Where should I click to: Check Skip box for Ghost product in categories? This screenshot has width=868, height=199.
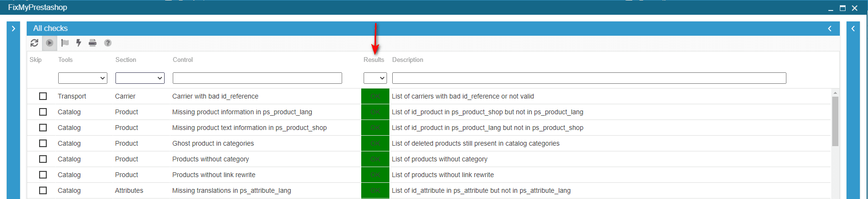(x=43, y=143)
